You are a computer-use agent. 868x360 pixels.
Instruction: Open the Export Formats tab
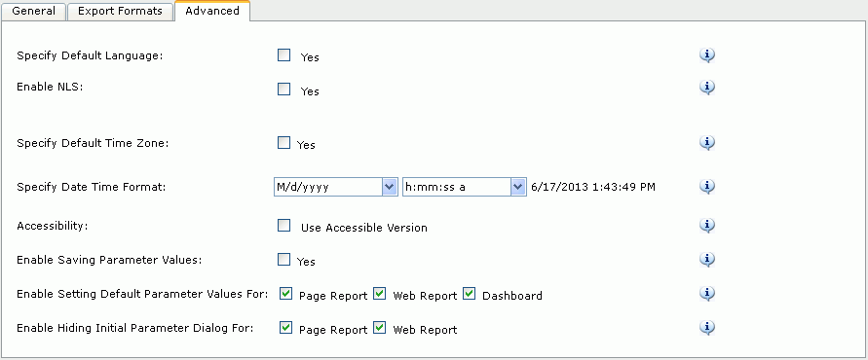pos(120,11)
